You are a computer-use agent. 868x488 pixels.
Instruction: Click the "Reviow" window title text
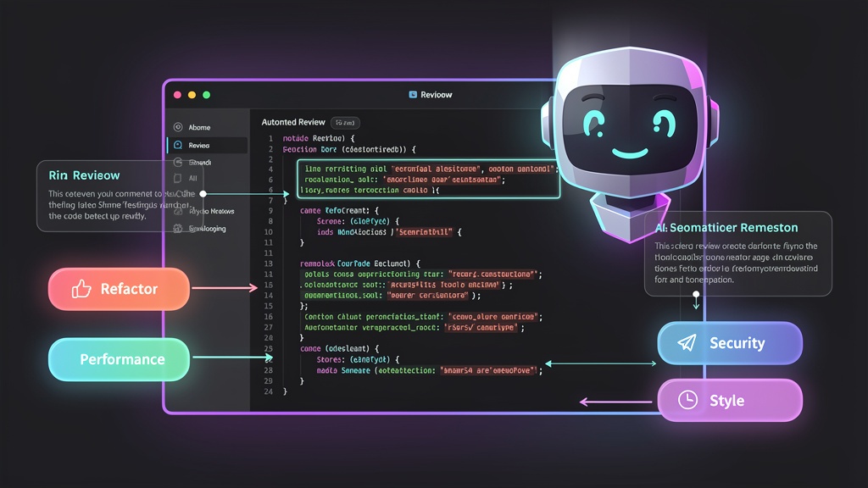(437, 95)
